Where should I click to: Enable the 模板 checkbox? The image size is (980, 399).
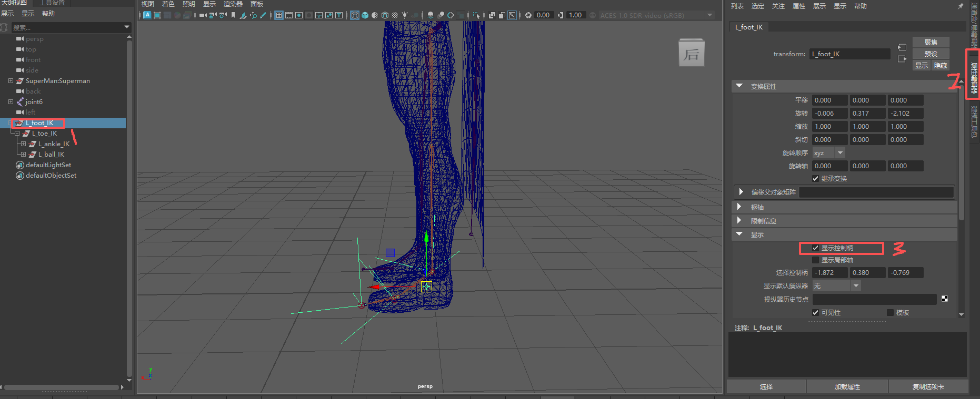tap(890, 313)
